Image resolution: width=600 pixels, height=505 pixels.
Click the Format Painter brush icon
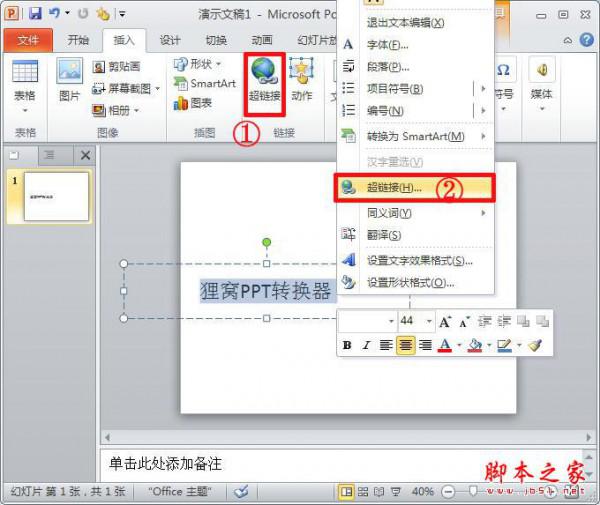click(535, 345)
